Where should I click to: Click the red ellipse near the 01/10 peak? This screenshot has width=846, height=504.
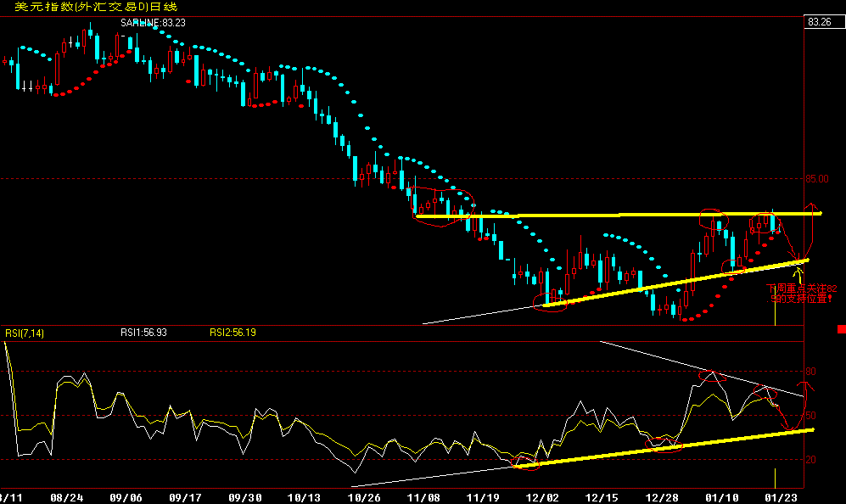tap(713, 220)
